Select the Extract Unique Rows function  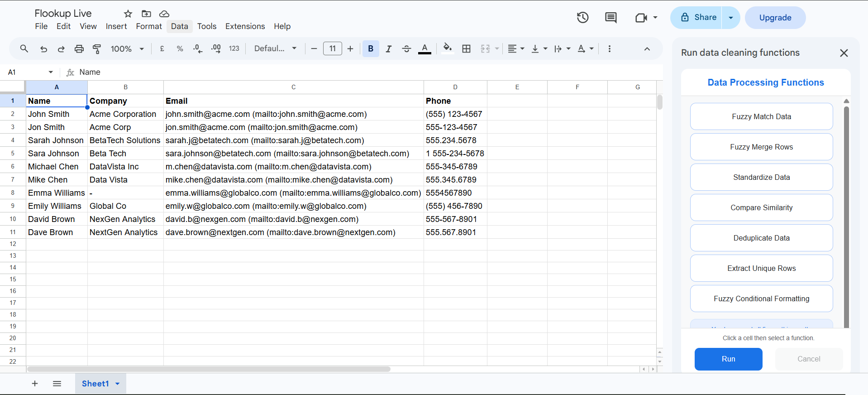762,268
